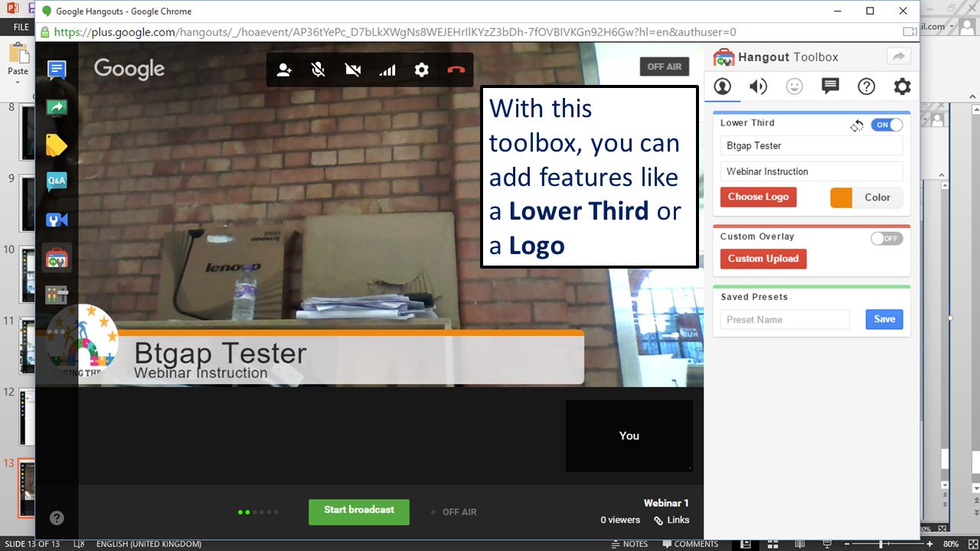Select slide 13 thumbnail in PowerPoint
The height and width of the screenshot is (551, 980).
click(x=27, y=489)
